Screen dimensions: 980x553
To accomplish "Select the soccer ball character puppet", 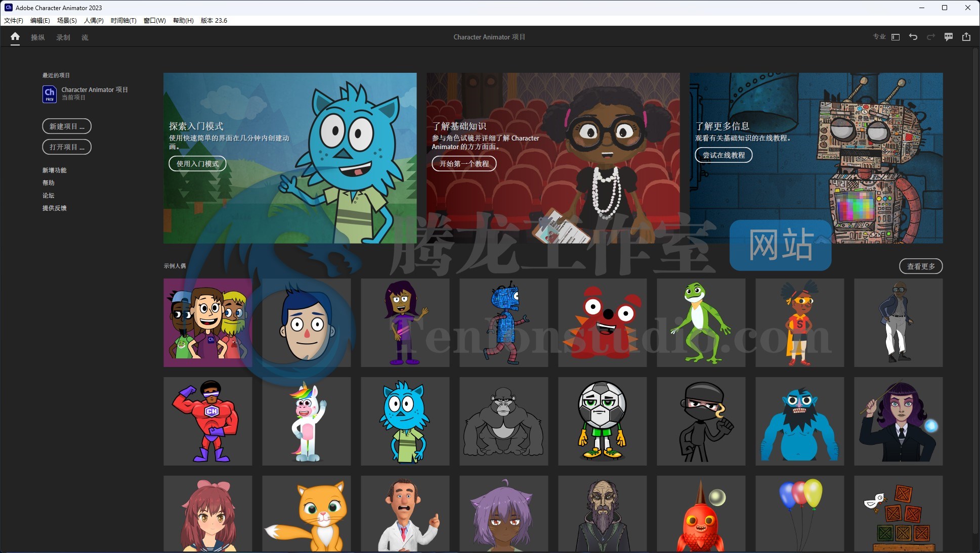I will coord(603,421).
